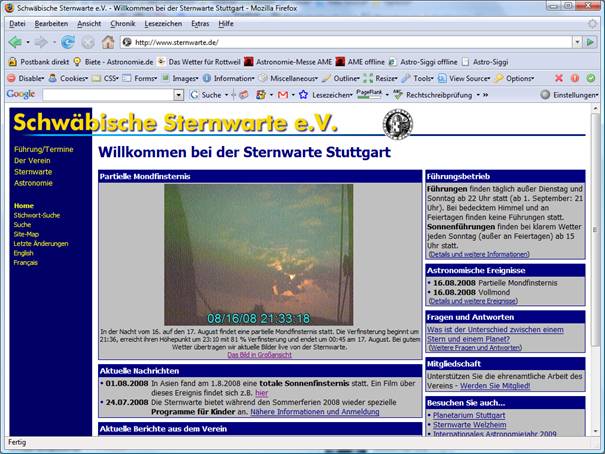Open the Hilfe menu
The image size is (605, 454).
click(x=226, y=24)
